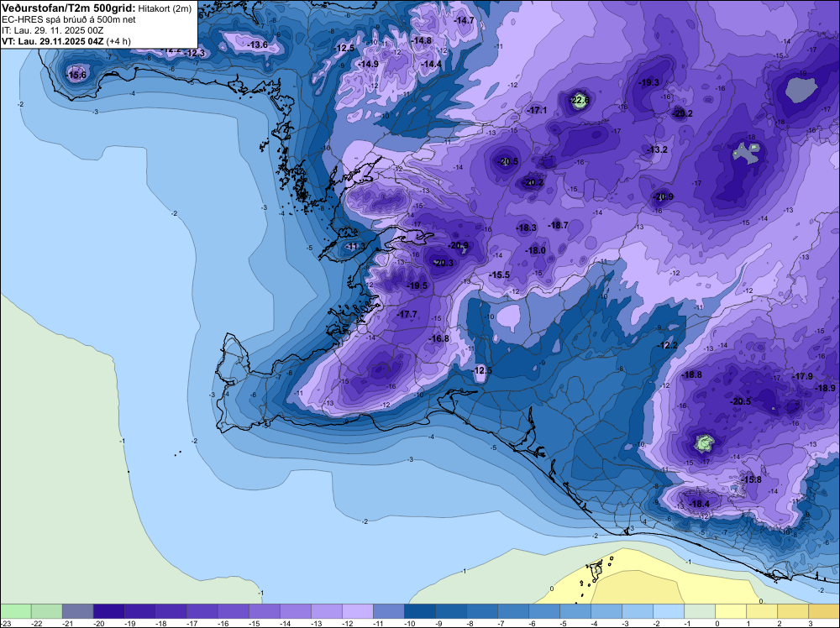840x628 pixels.
Task: Click the -20.3 temperature label
Action: 443,263
